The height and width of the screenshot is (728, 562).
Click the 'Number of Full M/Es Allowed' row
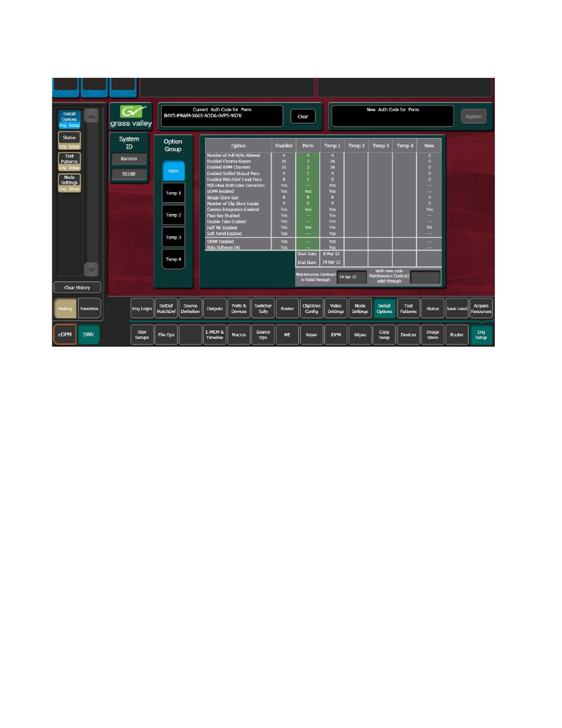(x=323, y=156)
